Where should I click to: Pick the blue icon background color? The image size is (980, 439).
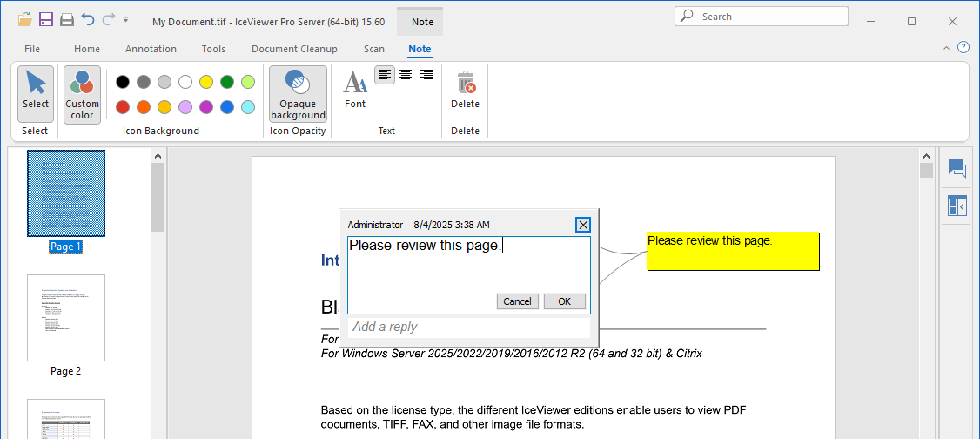pyautogui.click(x=227, y=107)
